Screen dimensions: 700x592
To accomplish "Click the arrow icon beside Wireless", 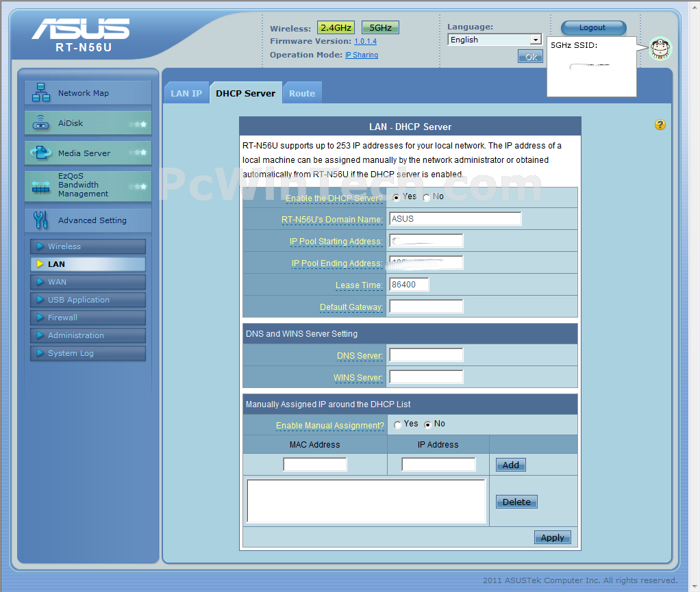I will [x=40, y=246].
